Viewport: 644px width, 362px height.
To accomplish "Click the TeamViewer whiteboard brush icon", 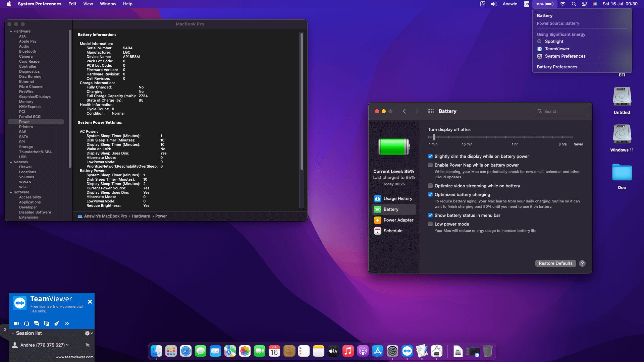I will (57, 323).
